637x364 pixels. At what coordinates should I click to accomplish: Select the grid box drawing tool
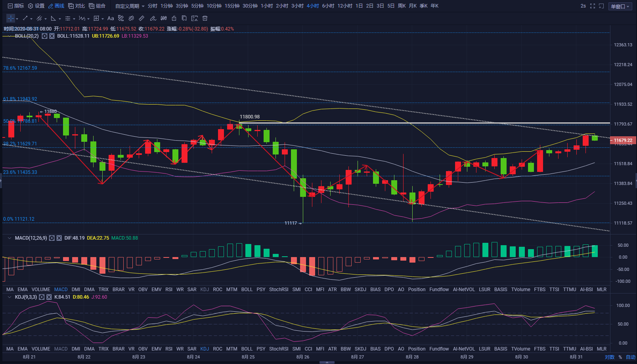(x=96, y=18)
